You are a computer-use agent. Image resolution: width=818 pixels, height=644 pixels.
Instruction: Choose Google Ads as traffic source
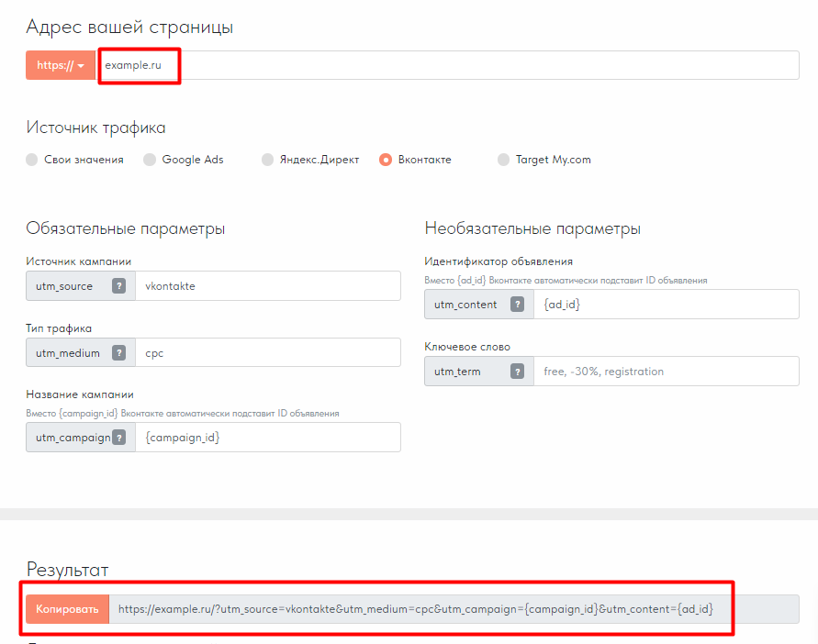[151, 160]
